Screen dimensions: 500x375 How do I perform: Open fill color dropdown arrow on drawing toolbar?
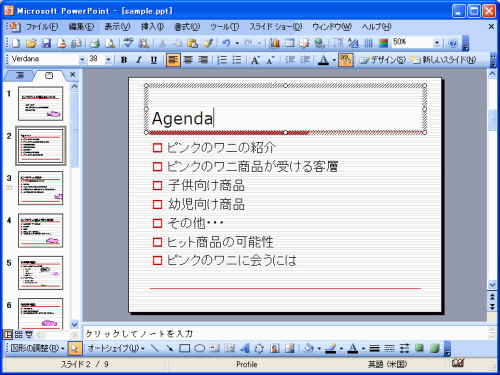pyautogui.click(x=319, y=348)
